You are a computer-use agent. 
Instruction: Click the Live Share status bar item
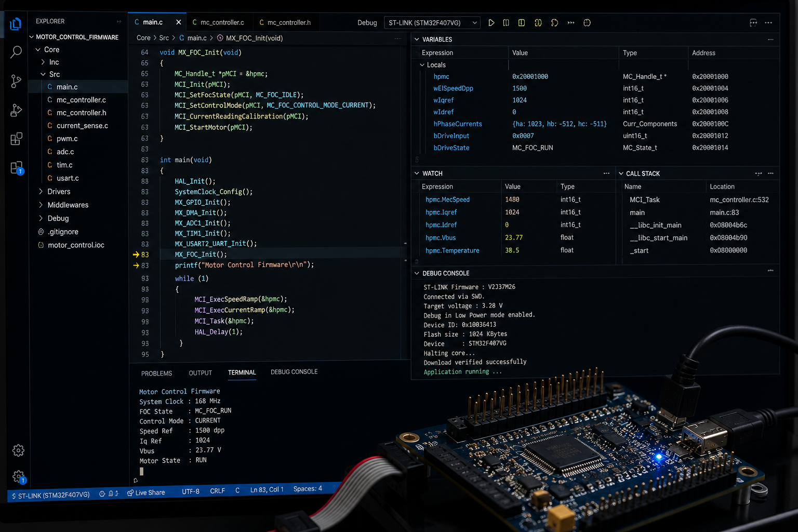tap(146, 493)
